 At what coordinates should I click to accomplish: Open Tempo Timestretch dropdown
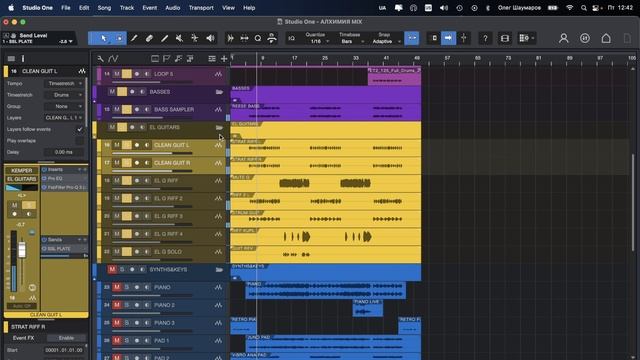pyautogui.click(x=64, y=83)
